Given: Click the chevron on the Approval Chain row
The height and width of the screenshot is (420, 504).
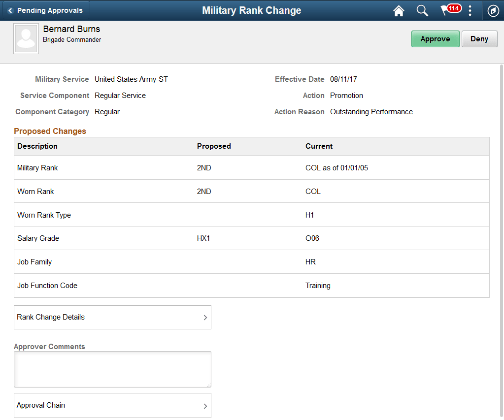Looking at the screenshot, I should tap(205, 405).
